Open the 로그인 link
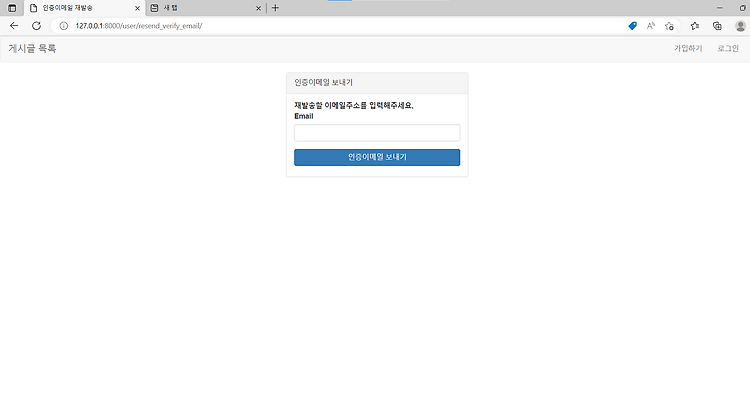750x415 pixels. [728, 48]
